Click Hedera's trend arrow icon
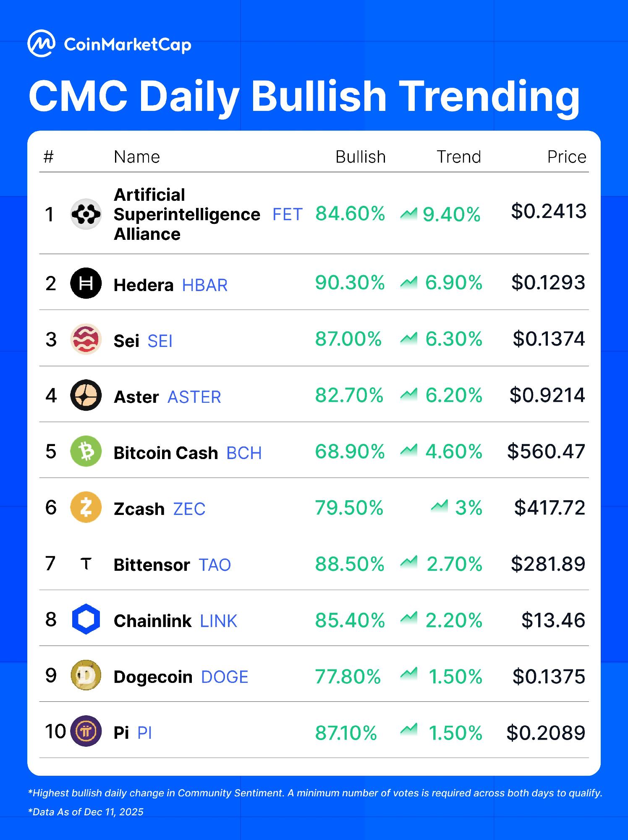Image resolution: width=628 pixels, height=840 pixels. click(x=408, y=283)
